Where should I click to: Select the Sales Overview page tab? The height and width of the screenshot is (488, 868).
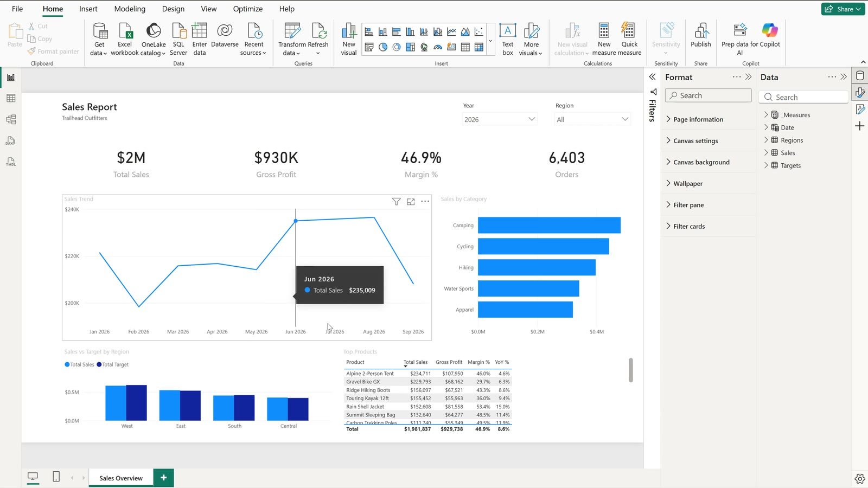pyautogui.click(x=121, y=478)
